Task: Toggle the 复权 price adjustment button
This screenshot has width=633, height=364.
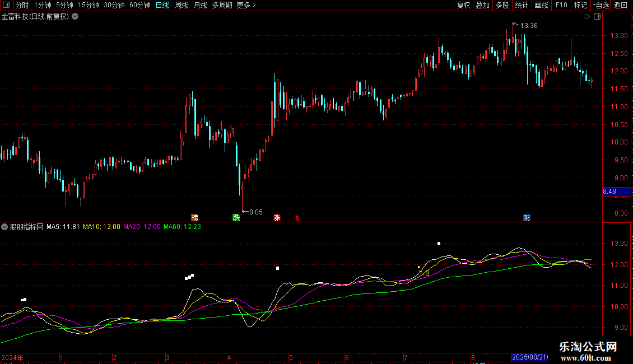Action: (x=463, y=5)
